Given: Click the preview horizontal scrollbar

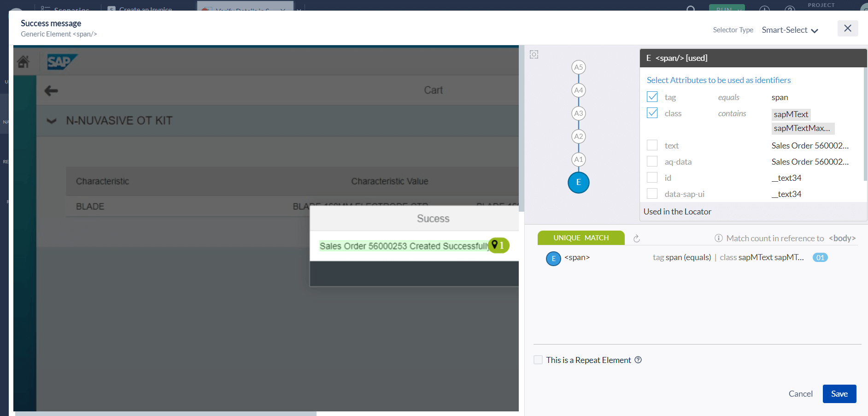Looking at the screenshot, I should [x=166, y=414].
